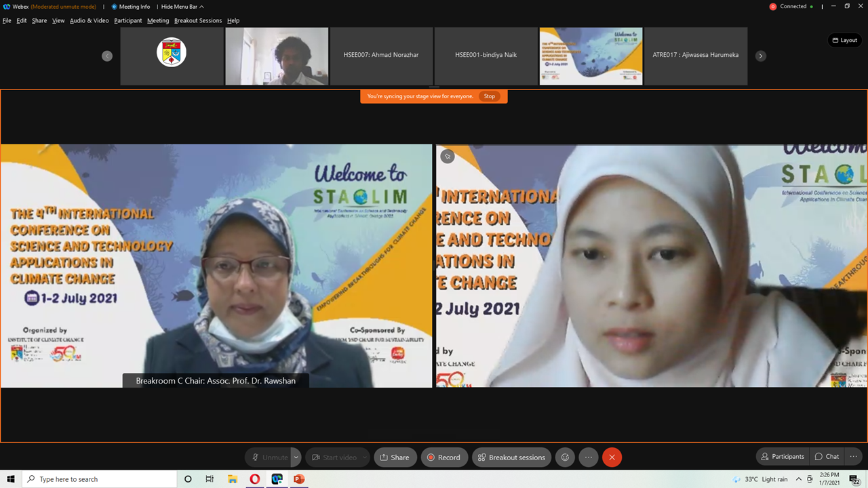Open Opera browser from the taskbar

255,479
